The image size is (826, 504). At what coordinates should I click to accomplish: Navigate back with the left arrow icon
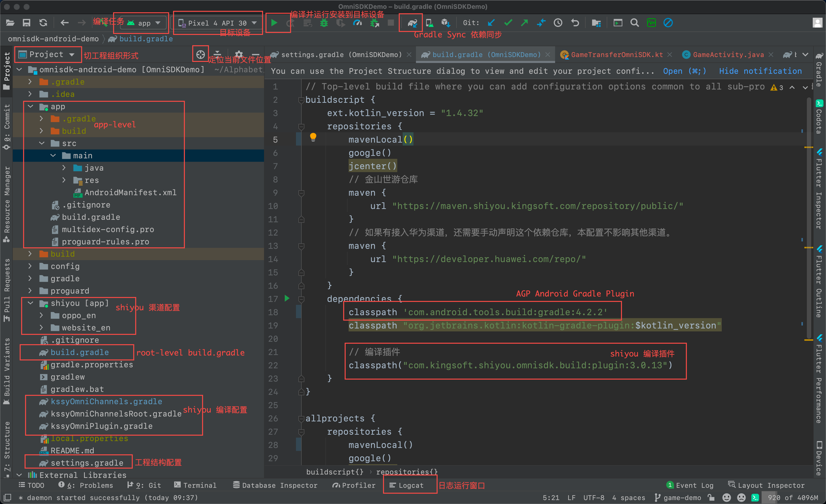(64, 23)
